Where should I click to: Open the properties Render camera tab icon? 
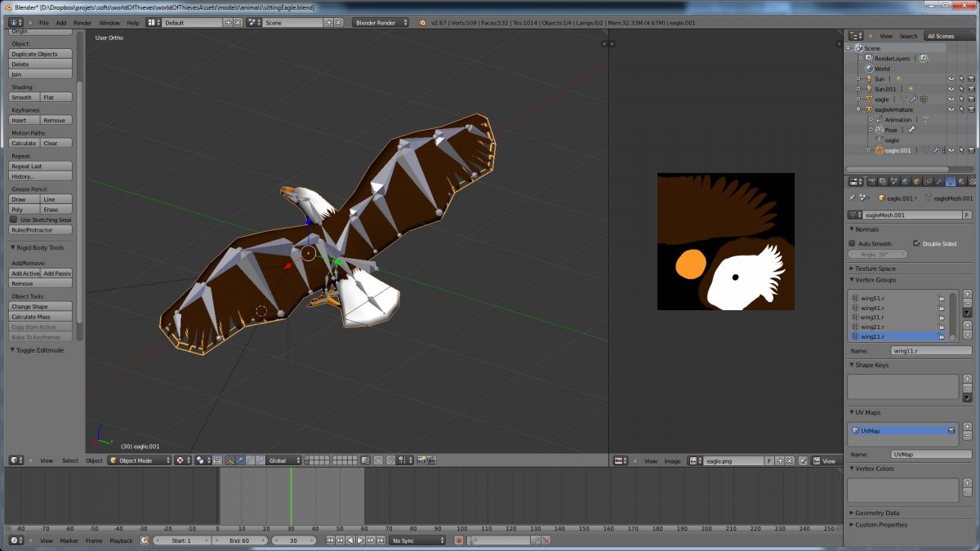coord(872,181)
